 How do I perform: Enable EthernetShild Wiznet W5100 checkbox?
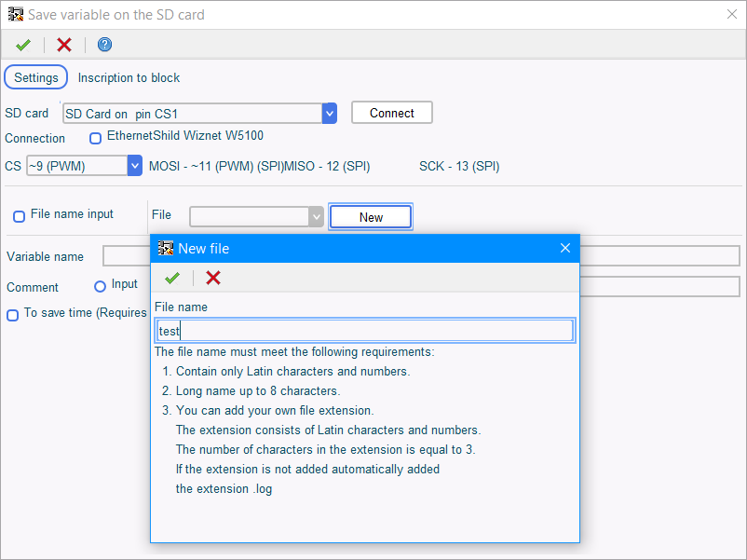click(96, 138)
